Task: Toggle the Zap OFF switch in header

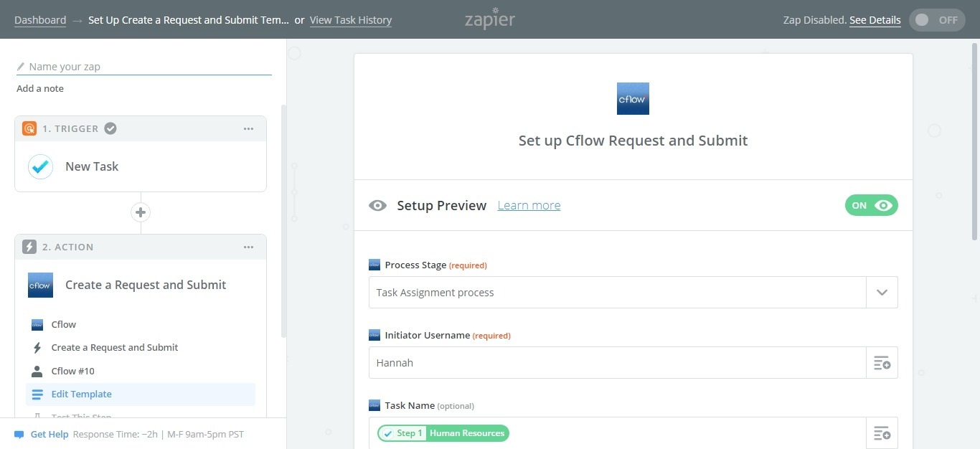Action: pos(937,20)
